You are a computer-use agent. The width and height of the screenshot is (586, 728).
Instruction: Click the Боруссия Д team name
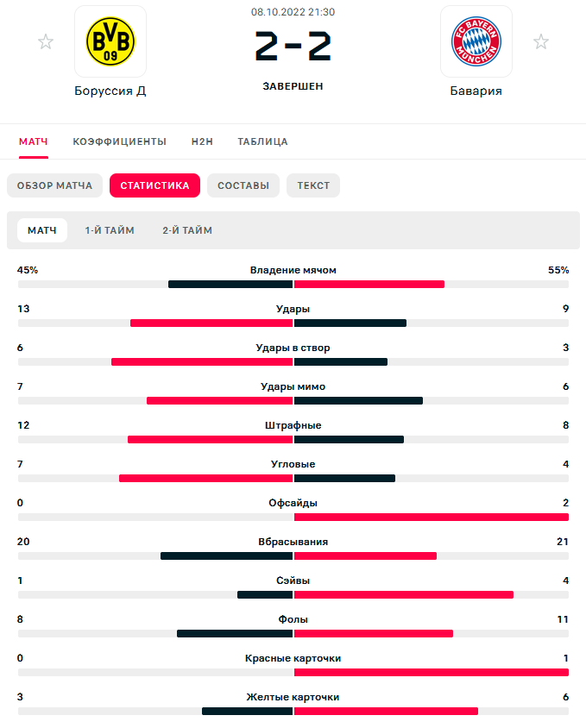(x=110, y=91)
